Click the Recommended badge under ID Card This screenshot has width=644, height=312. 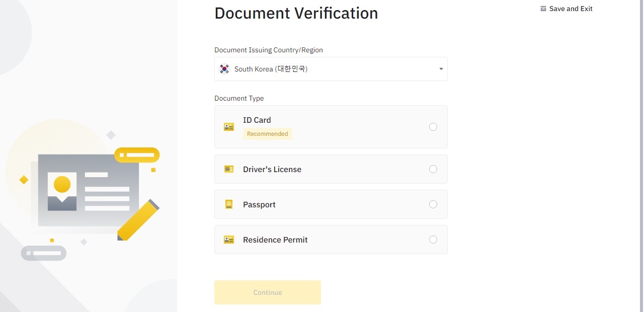(x=268, y=134)
